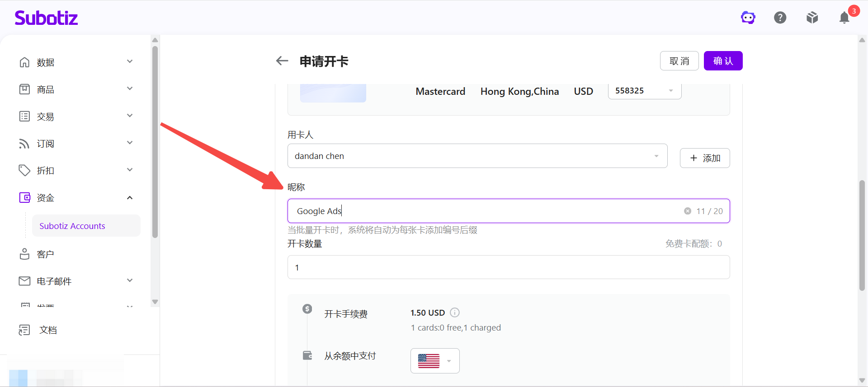Click the info icon next to 1.50 USD
Screen dimensions: 868x387
(455, 312)
